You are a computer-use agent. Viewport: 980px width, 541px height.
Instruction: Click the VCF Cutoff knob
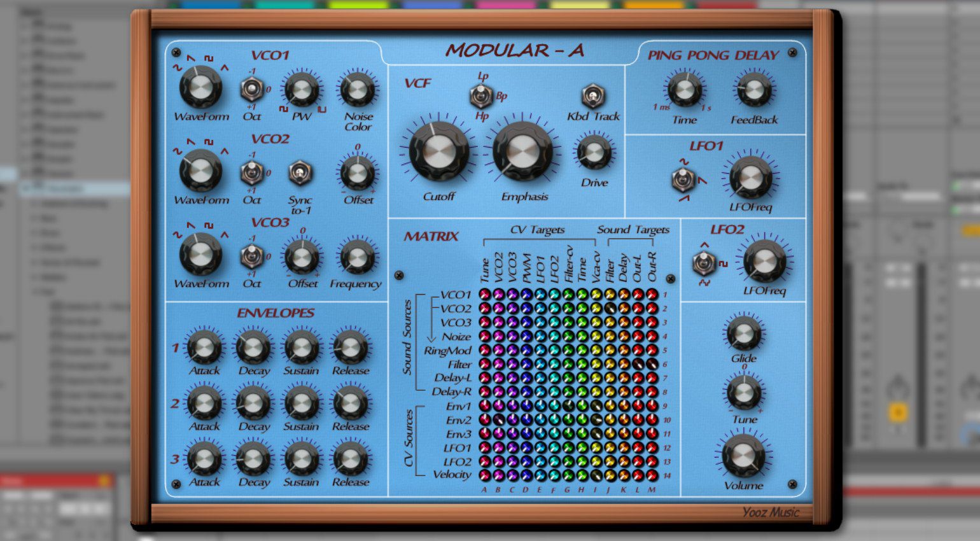[x=438, y=151]
